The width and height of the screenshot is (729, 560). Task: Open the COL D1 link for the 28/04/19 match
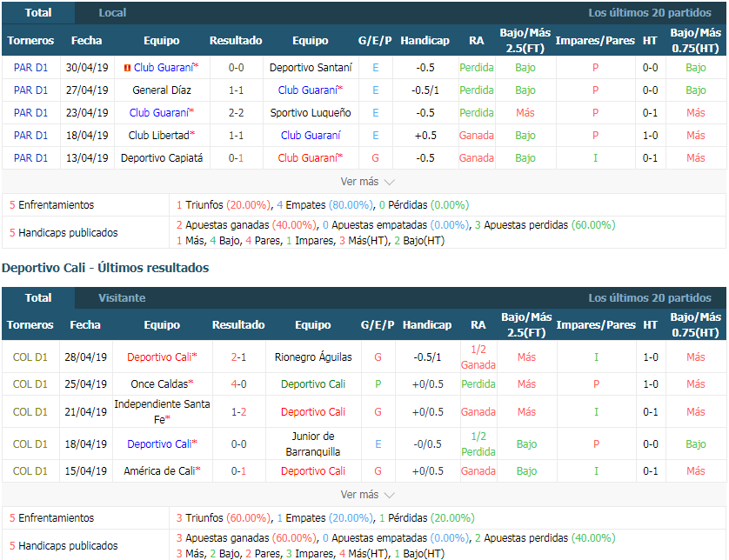(x=30, y=357)
